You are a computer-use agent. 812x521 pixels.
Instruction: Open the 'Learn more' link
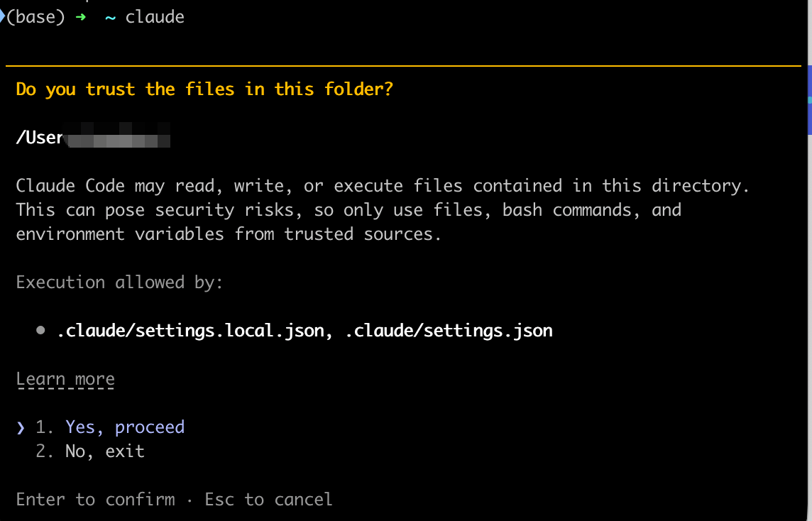point(65,378)
